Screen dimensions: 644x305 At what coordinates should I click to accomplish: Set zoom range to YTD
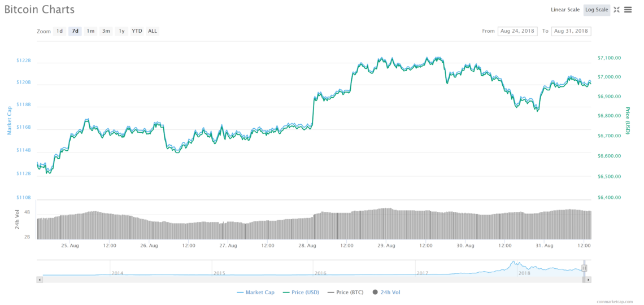pos(137,31)
